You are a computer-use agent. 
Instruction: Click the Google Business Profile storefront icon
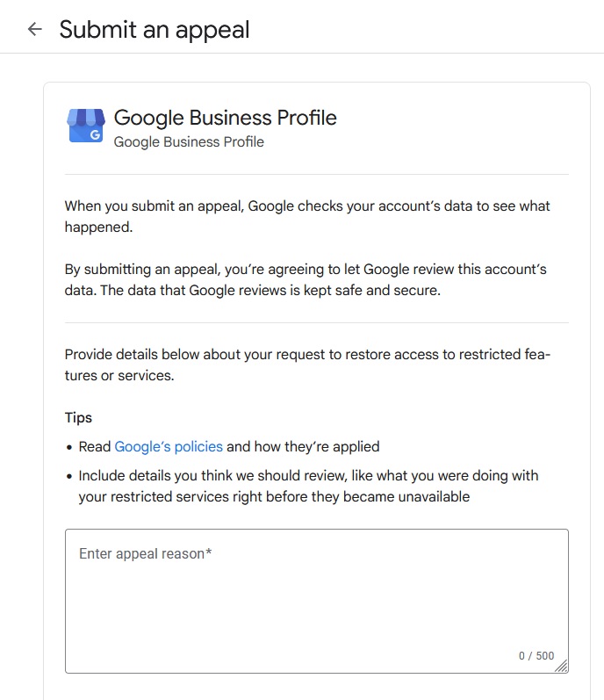(x=86, y=126)
